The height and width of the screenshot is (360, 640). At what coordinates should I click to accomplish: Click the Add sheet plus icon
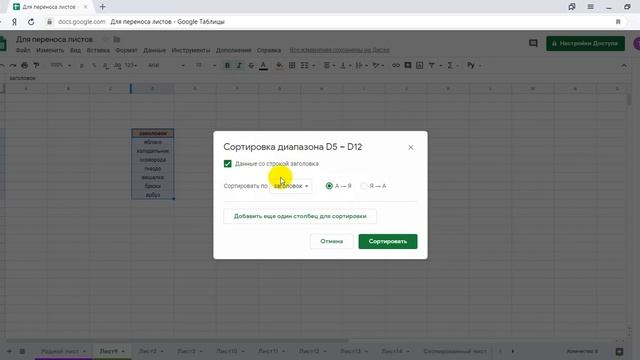click(x=9, y=351)
